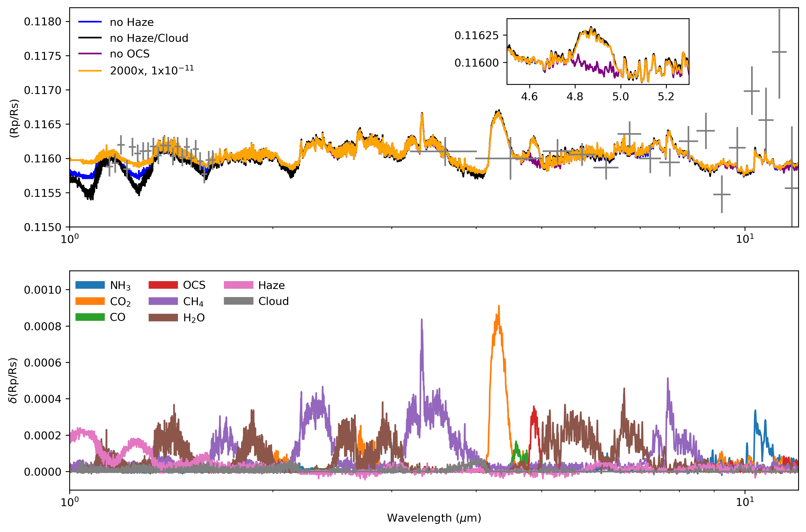
Task: Click the 0.1170 y-axis tick label
Action: click(43, 90)
